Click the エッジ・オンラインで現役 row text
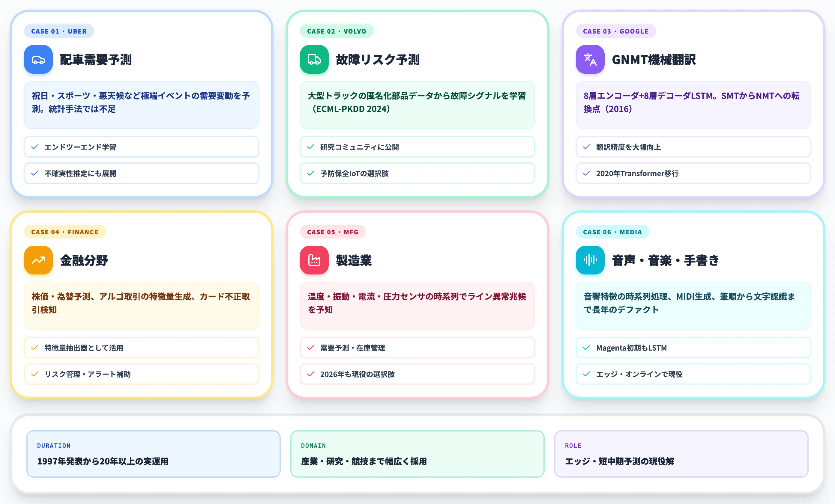Viewport: 835px width, 504px height. coord(639,374)
